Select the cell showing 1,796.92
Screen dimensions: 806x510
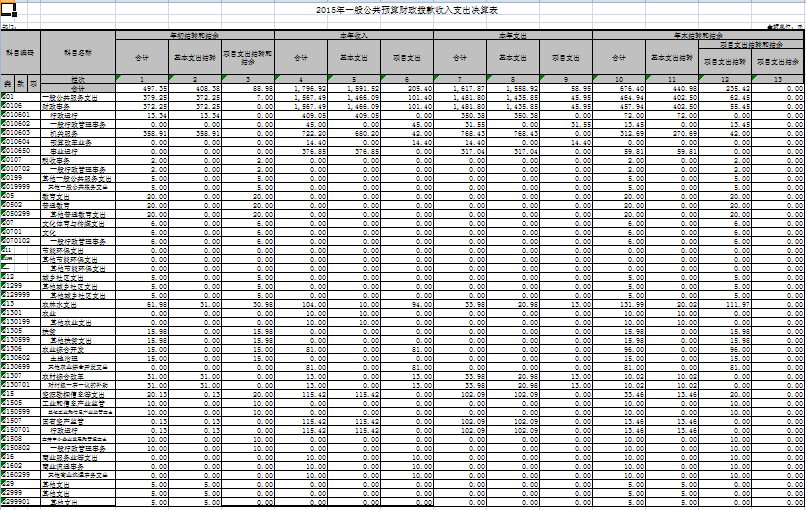[301, 88]
